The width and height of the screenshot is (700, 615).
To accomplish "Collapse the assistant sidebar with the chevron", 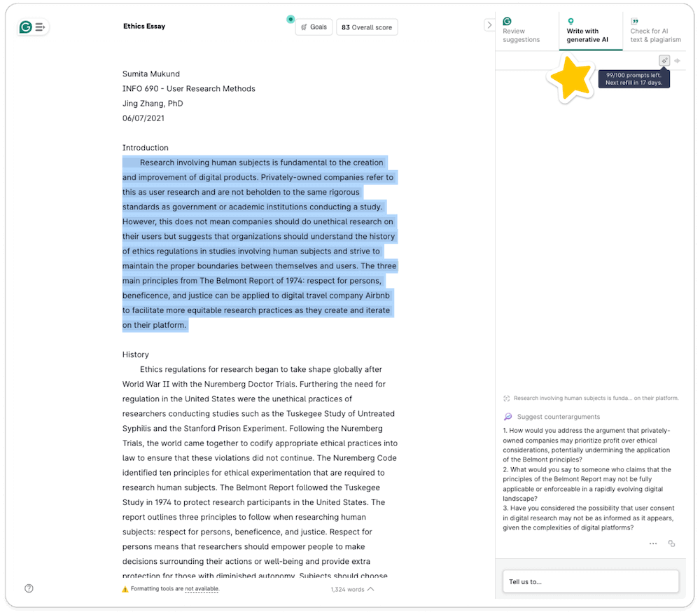I will (489, 25).
